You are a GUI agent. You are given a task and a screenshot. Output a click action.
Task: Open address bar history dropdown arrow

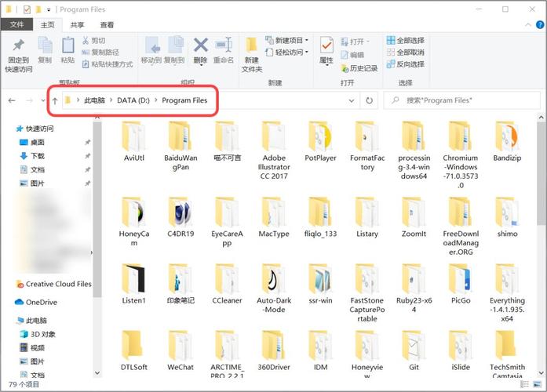352,100
